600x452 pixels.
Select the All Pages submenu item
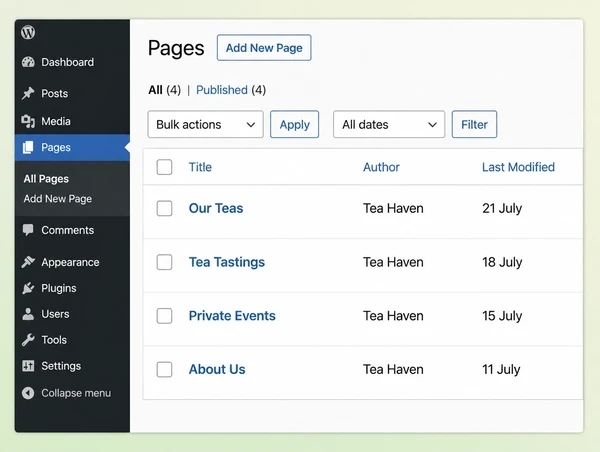pos(46,179)
